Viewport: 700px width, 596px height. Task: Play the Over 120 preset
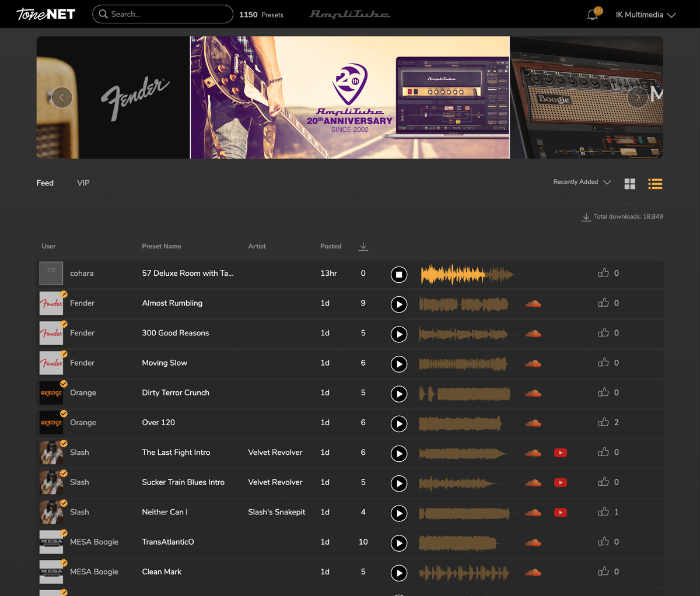point(399,423)
